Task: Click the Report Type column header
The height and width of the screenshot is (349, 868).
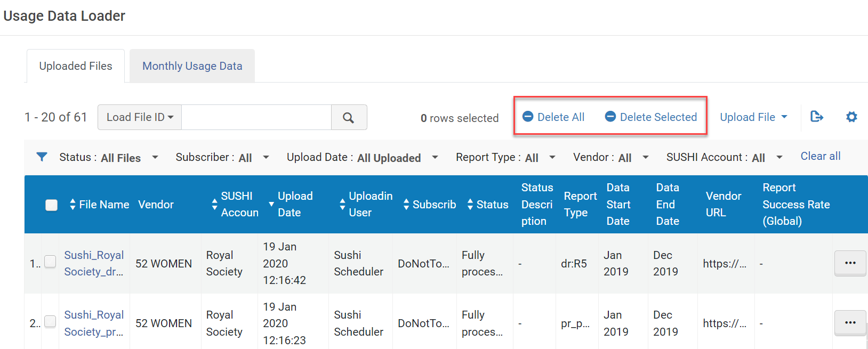Action: 580,205
